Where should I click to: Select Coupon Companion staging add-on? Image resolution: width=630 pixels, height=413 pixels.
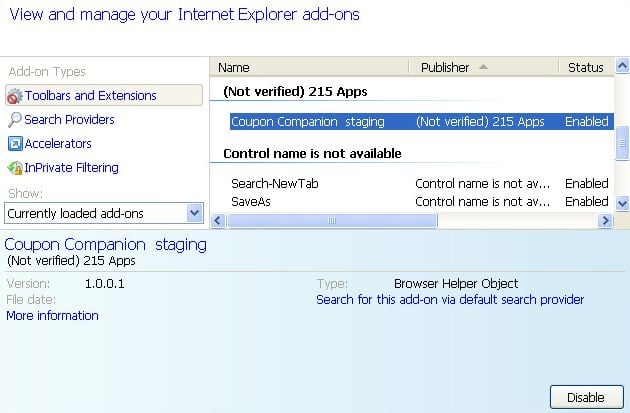point(300,122)
